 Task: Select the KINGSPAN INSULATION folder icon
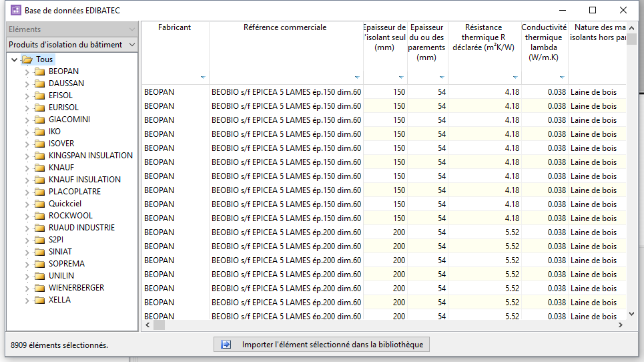coord(40,156)
